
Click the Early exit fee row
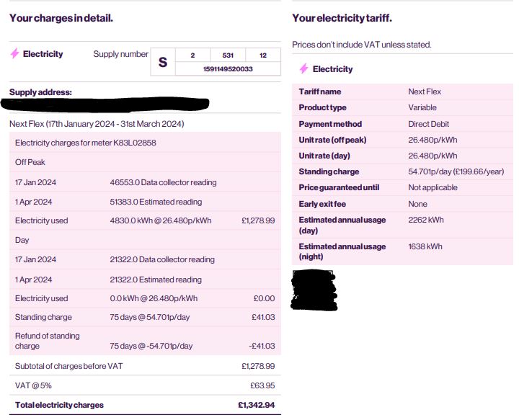coord(402,204)
